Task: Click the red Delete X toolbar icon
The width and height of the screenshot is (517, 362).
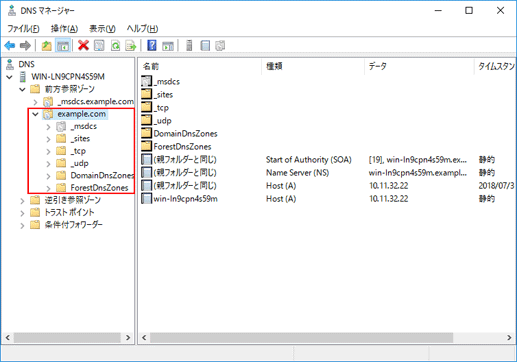Action: (83, 45)
